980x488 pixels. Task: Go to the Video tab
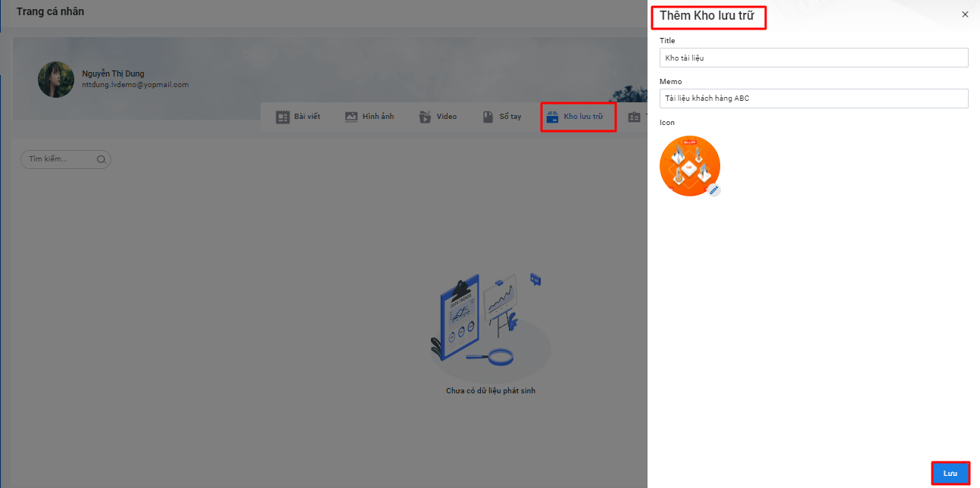[x=446, y=117]
